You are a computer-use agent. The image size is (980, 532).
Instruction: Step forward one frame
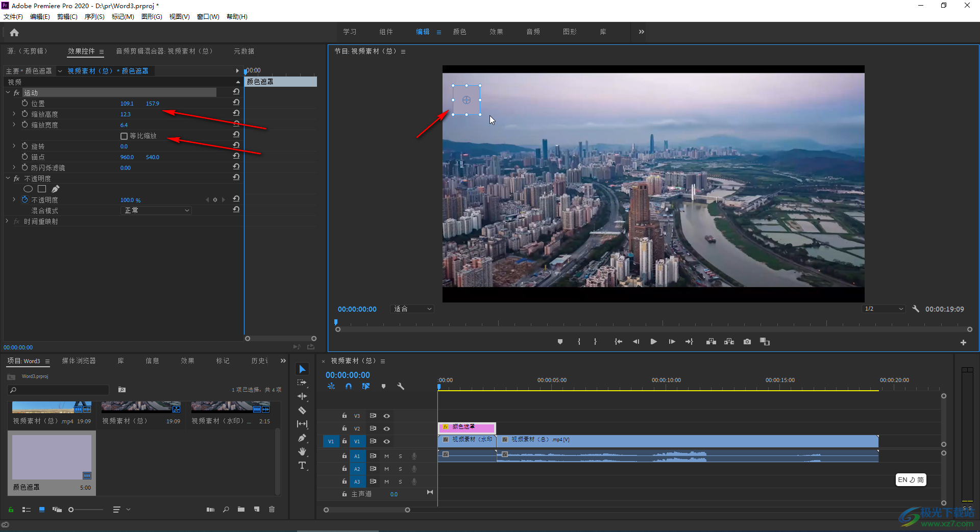point(672,342)
